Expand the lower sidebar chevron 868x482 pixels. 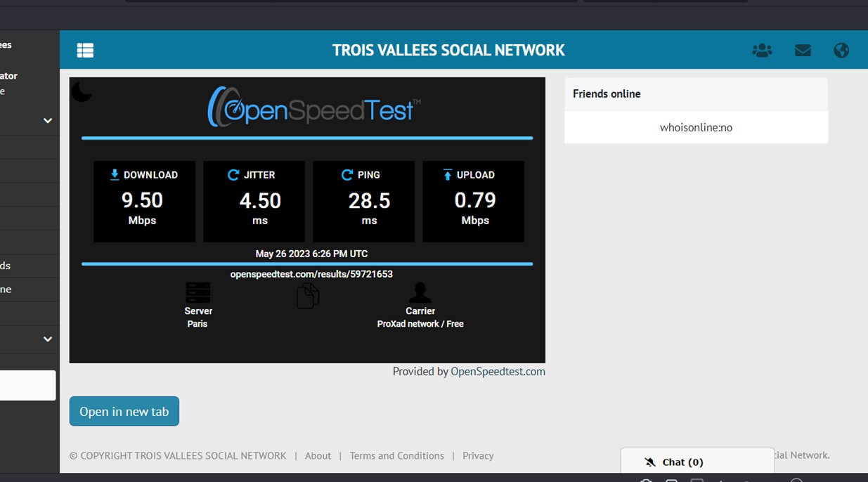tap(48, 339)
